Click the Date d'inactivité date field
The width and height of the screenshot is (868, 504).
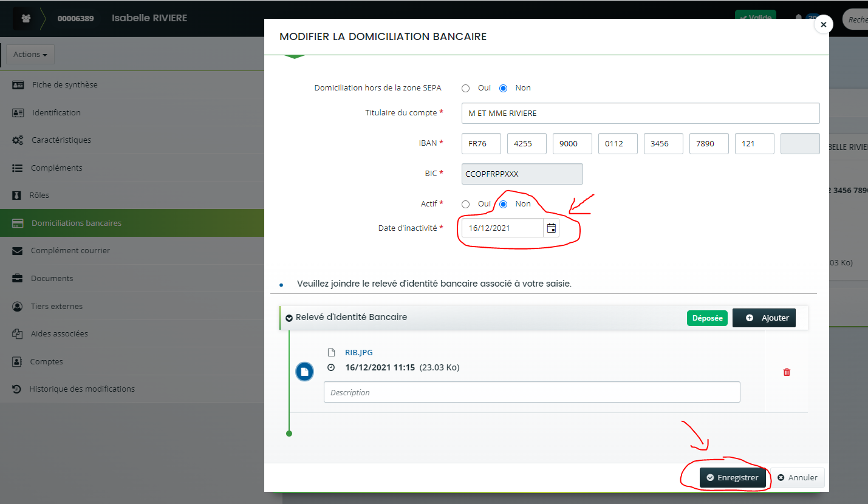pos(502,228)
